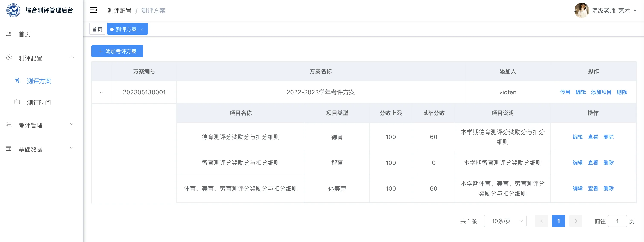Select page number 1 in pagination
The width and height of the screenshot is (644, 242).
(559, 221)
